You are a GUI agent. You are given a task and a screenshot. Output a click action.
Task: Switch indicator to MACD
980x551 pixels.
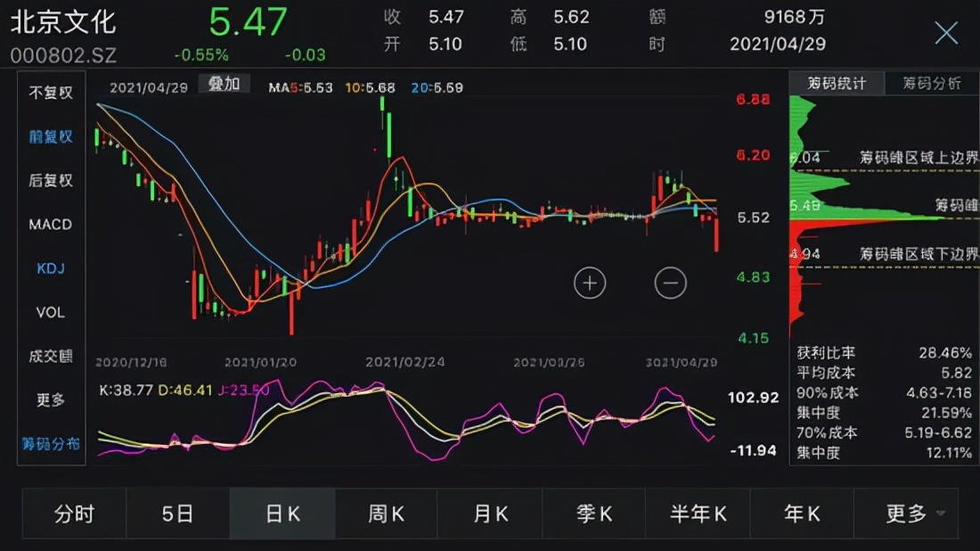point(51,224)
